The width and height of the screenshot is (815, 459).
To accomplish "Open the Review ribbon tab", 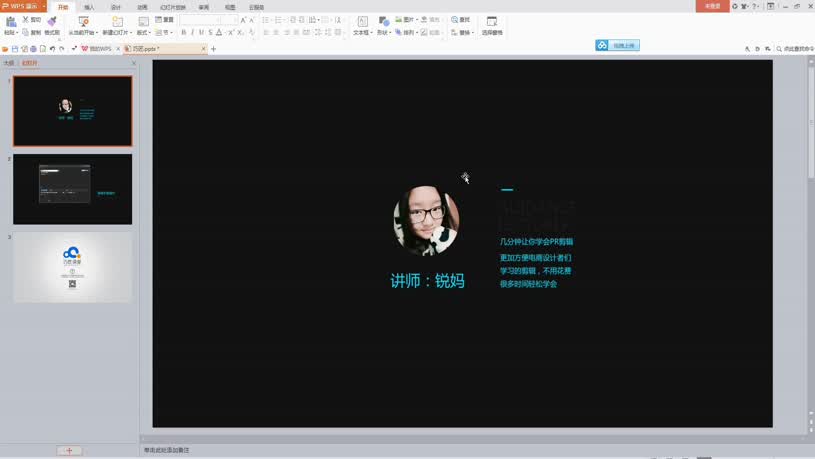I will tap(204, 7).
